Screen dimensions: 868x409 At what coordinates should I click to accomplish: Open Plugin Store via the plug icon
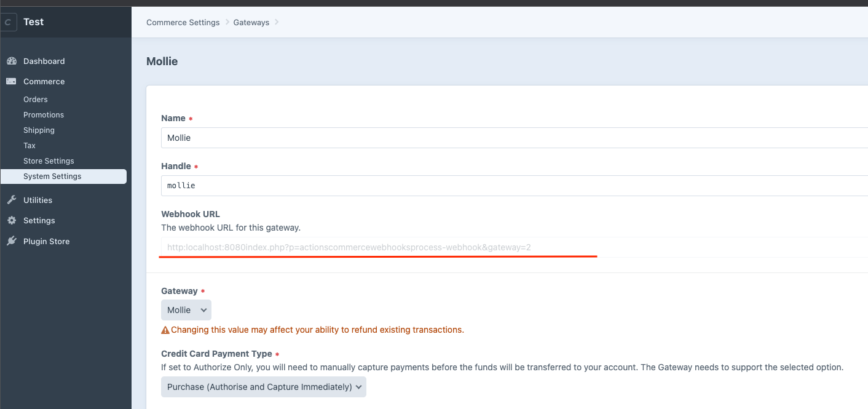coord(11,241)
